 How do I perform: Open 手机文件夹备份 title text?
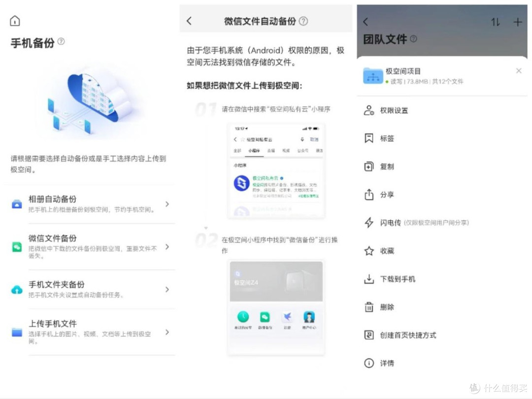pyautogui.click(x=56, y=284)
